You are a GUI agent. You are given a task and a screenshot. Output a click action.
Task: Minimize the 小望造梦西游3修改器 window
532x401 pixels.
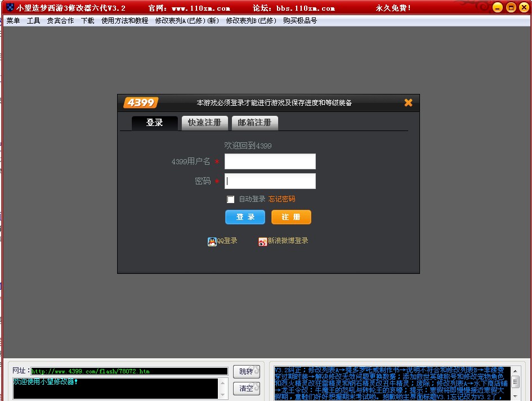pos(498,7)
